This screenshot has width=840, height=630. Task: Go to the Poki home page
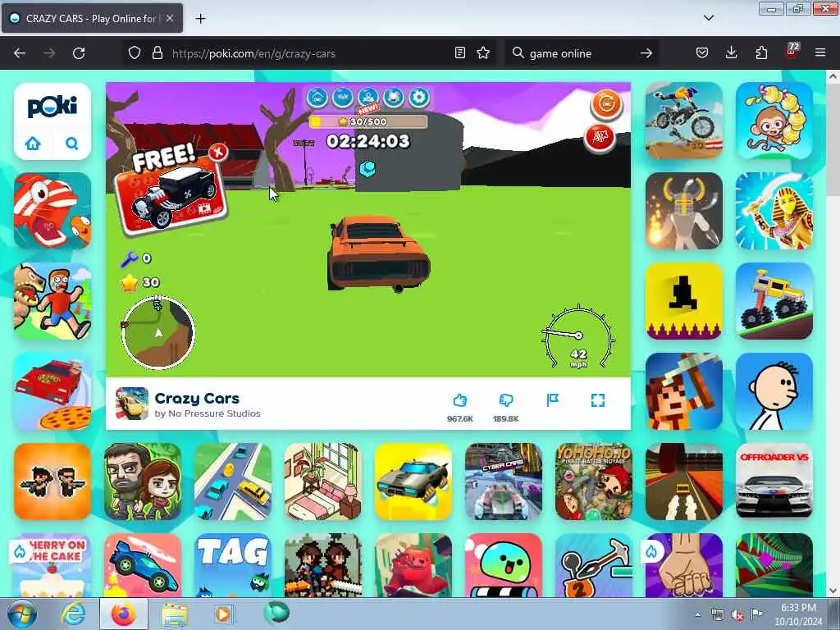click(33, 144)
